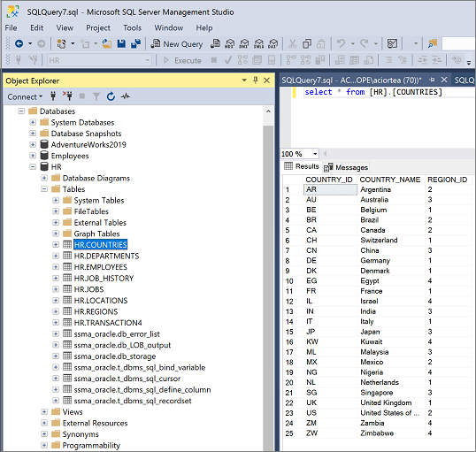Viewport: 476px width, 452px height.
Task: Click the Activity Monitor pulse icon in Object Explorer
Action: (x=126, y=96)
